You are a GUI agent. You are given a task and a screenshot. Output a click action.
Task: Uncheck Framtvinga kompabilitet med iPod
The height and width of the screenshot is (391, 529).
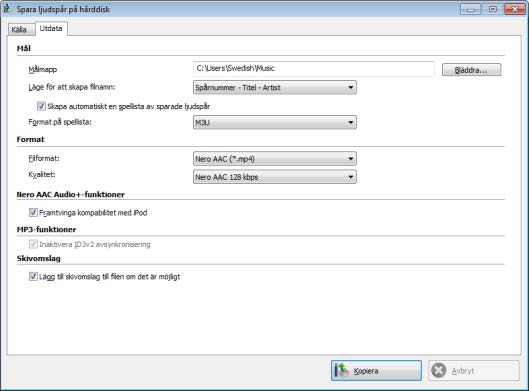pyautogui.click(x=33, y=213)
